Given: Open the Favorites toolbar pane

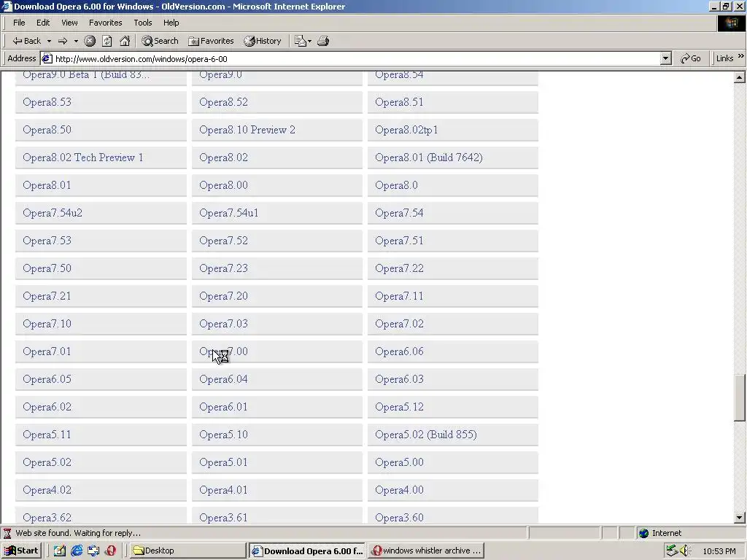Looking at the screenshot, I should click(211, 41).
